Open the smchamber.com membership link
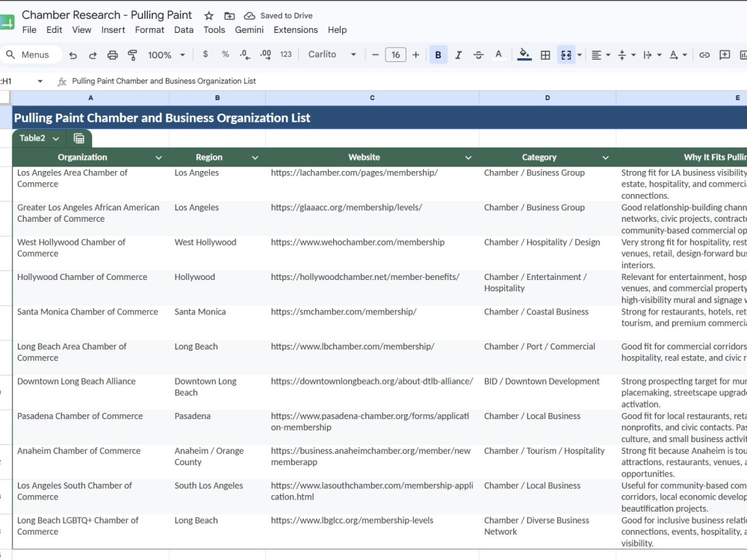This screenshot has height=560, width=747. click(344, 312)
